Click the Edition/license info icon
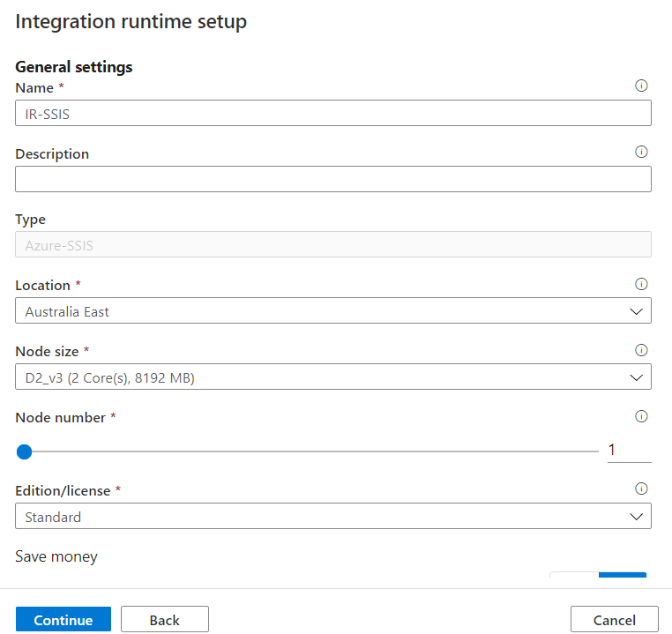The height and width of the screenshot is (634, 672). point(641,489)
